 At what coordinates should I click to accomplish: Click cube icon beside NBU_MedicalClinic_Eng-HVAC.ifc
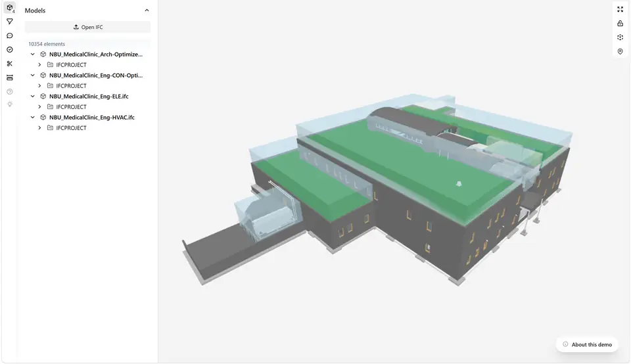coord(43,118)
